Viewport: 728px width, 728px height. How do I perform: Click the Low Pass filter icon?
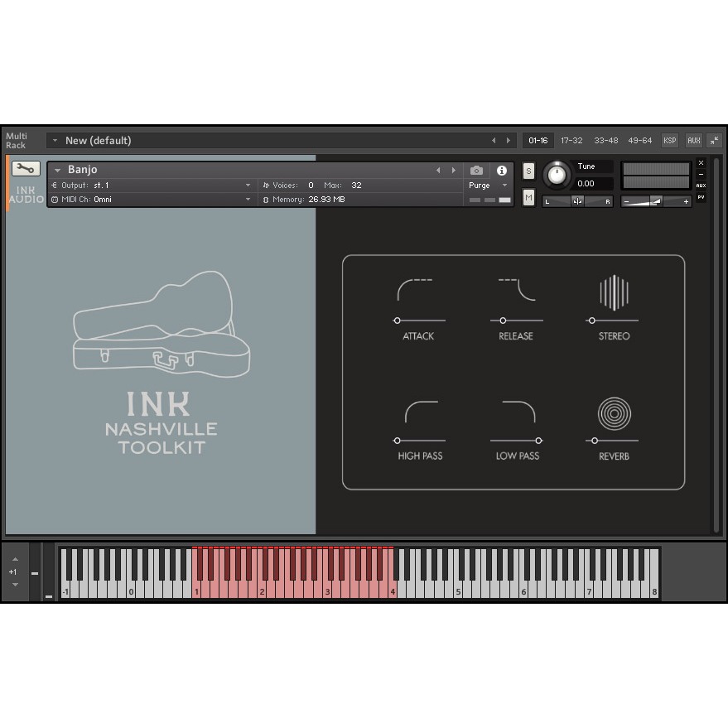[518, 412]
